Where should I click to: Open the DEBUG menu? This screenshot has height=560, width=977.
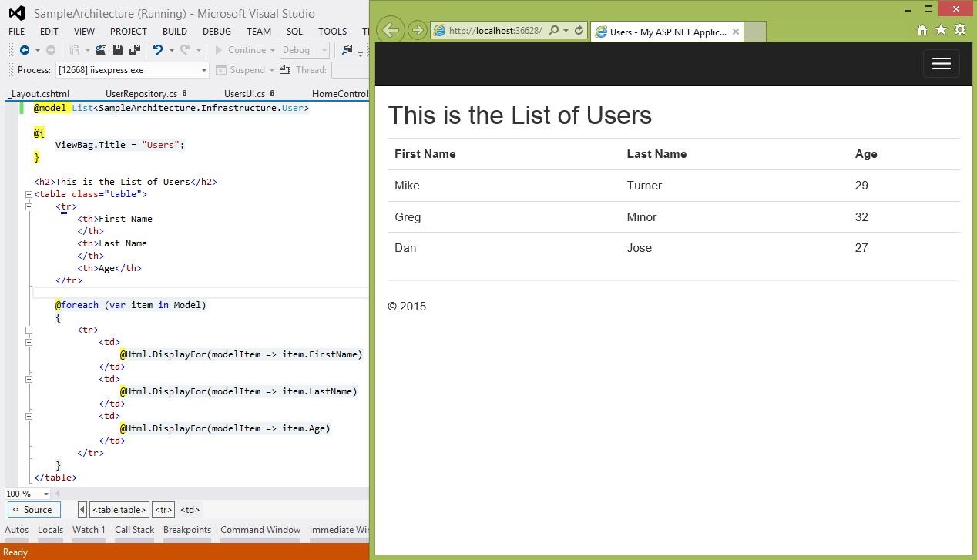coord(217,31)
